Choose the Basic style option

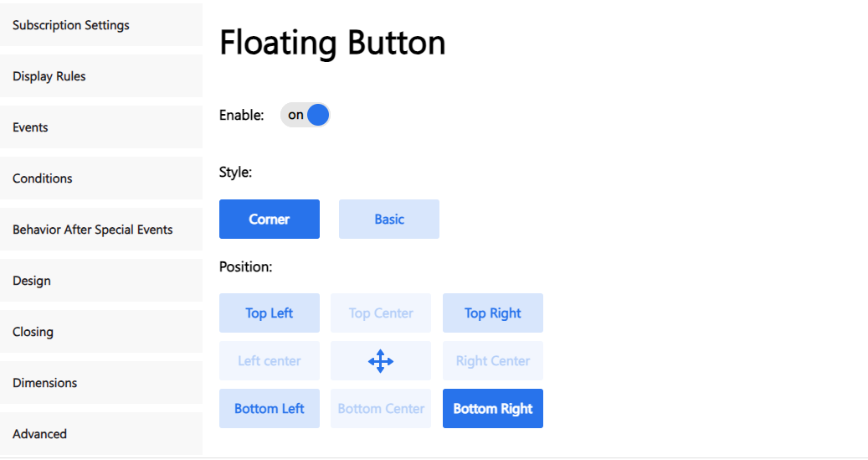(388, 219)
